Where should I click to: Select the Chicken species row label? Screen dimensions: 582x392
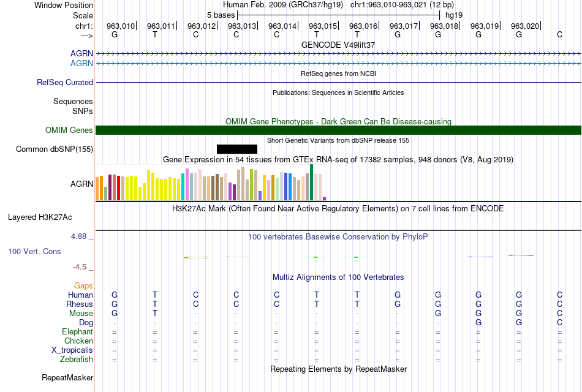pos(78,341)
